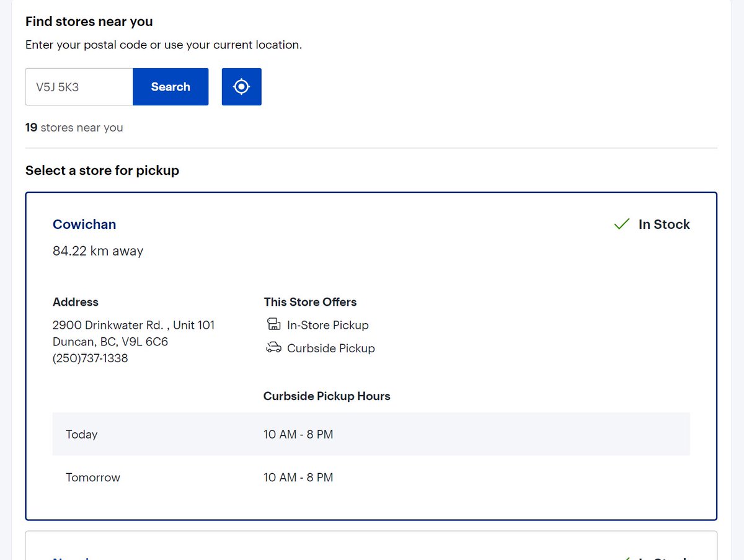Focus the postal code input field
This screenshot has height=560, width=744.
click(x=79, y=87)
